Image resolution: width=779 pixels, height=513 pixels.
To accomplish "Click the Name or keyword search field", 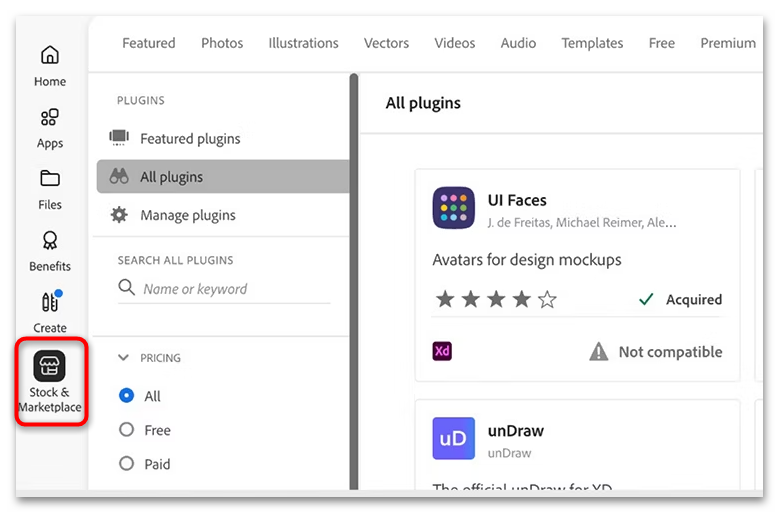I will tap(224, 289).
